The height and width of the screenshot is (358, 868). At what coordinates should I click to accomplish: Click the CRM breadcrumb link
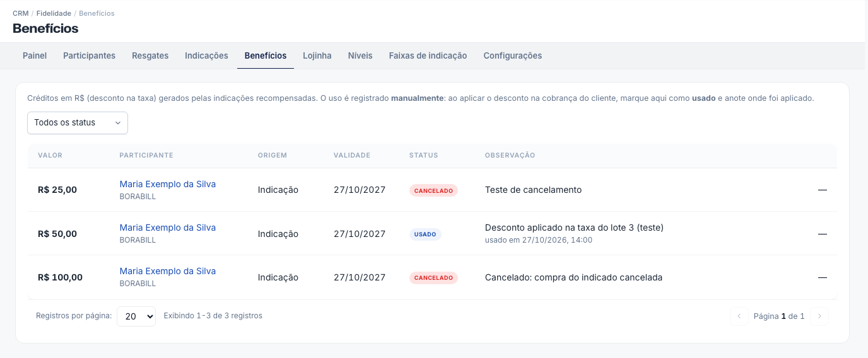21,13
